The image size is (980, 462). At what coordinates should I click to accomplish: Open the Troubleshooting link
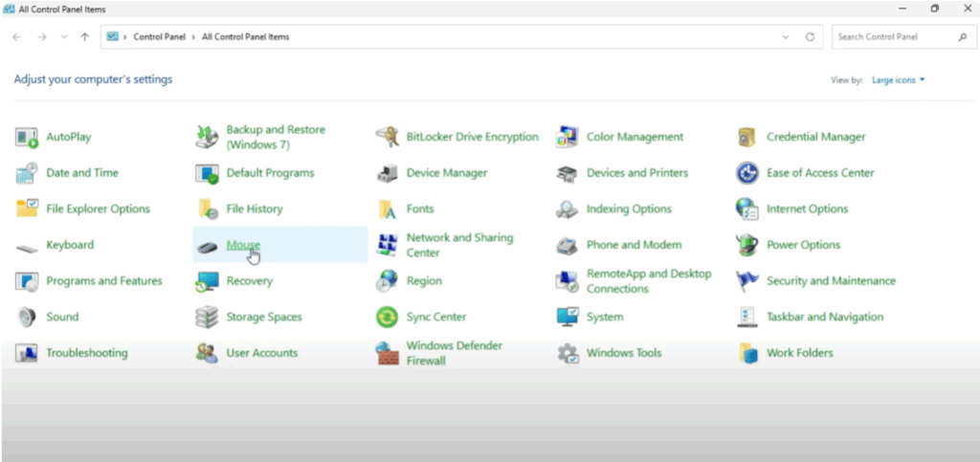click(87, 353)
